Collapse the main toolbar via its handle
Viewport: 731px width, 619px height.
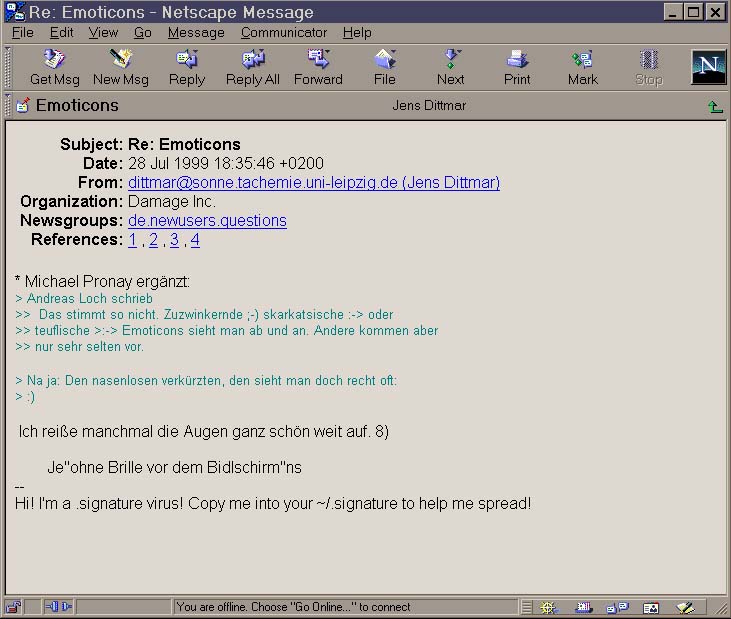coord(7,68)
